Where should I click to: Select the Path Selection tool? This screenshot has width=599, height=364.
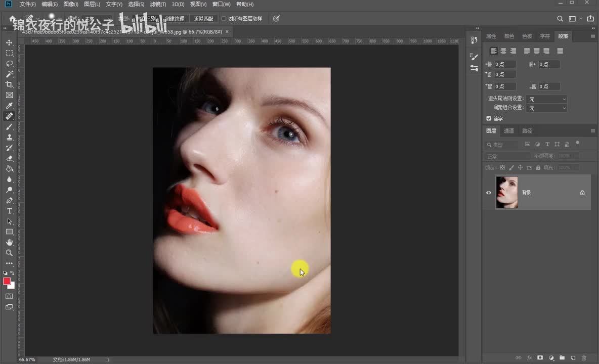pyautogui.click(x=9, y=221)
